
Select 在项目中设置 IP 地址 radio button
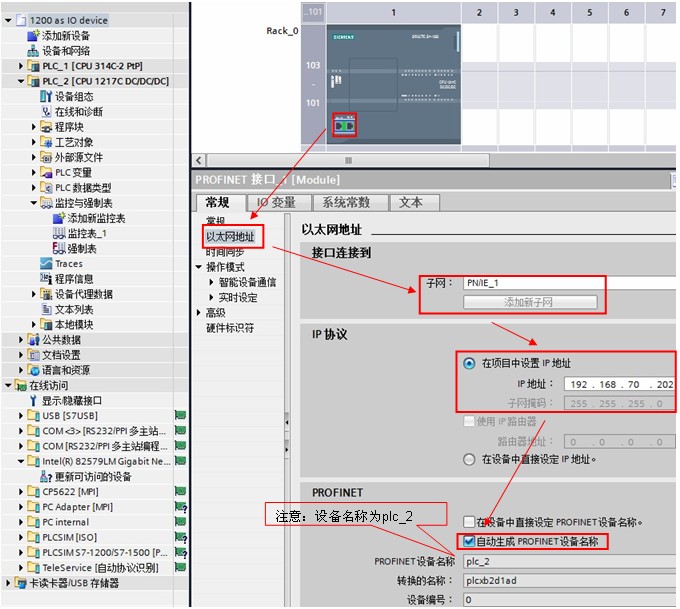pos(469,363)
